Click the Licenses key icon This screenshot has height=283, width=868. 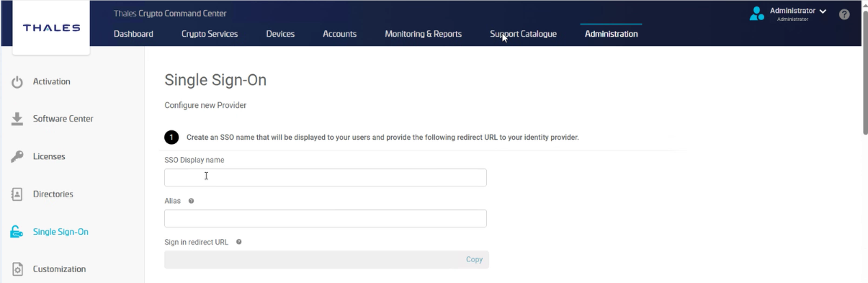click(17, 156)
